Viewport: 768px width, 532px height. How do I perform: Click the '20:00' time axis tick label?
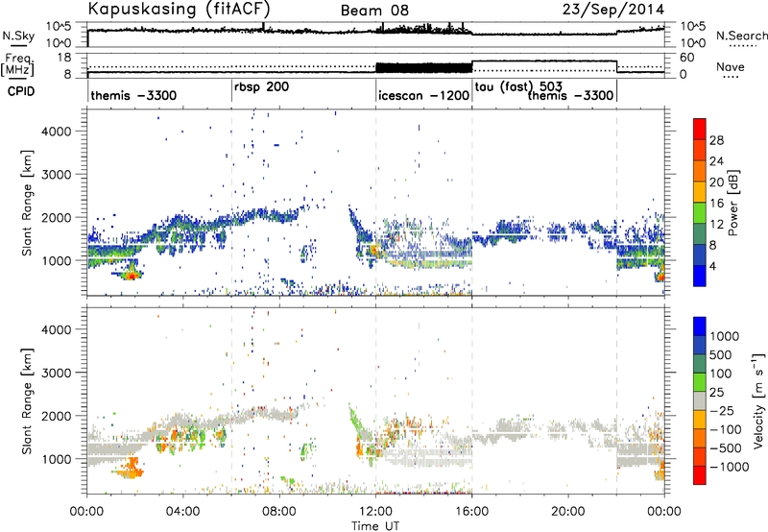(x=568, y=512)
